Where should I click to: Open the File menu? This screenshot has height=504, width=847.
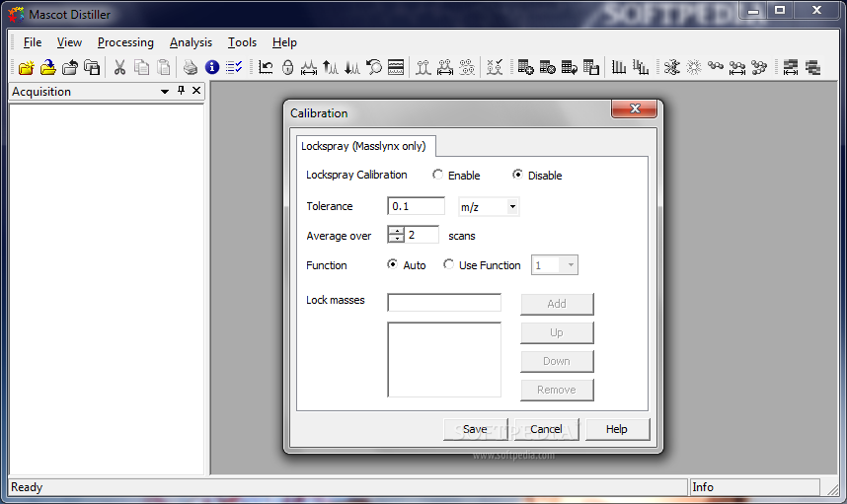pos(33,42)
